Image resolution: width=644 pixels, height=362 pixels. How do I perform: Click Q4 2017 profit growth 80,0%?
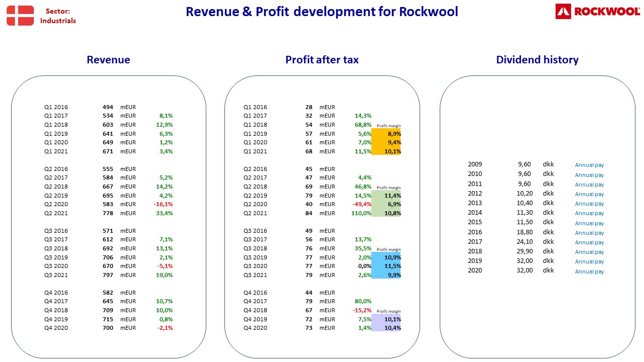pyautogui.click(x=363, y=301)
